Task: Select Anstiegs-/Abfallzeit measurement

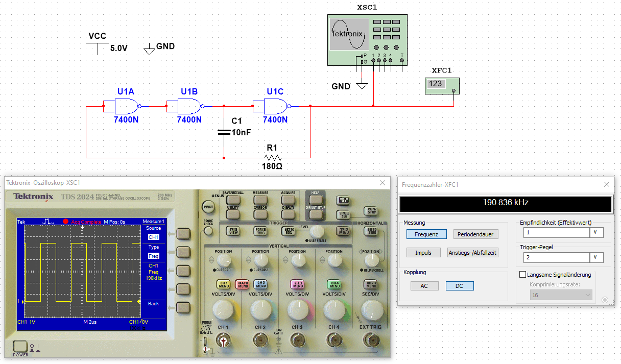Action: [472, 252]
